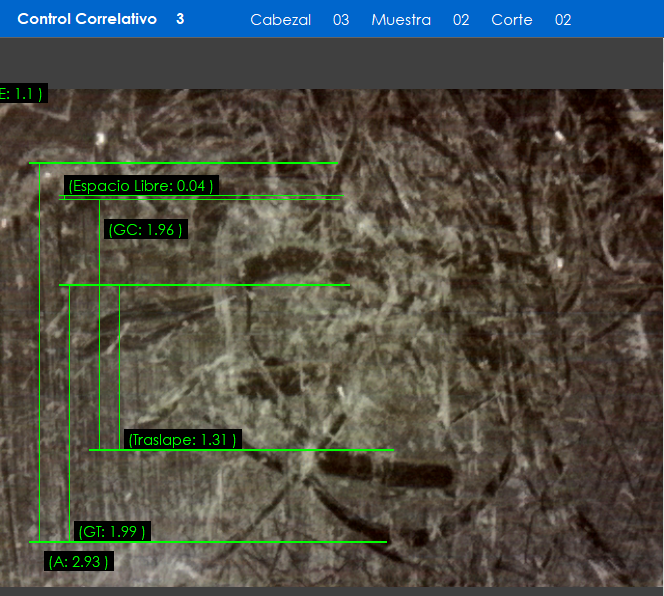This screenshot has width=664, height=596.
Task: Click the Control Correlativo header label
Action: pos(87,19)
